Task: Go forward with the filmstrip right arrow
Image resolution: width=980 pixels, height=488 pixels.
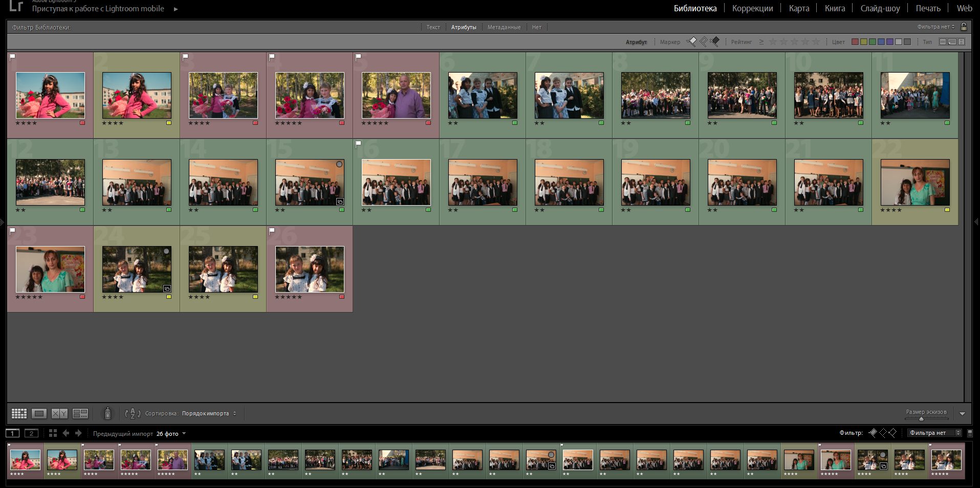Action: click(x=78, y=433)
